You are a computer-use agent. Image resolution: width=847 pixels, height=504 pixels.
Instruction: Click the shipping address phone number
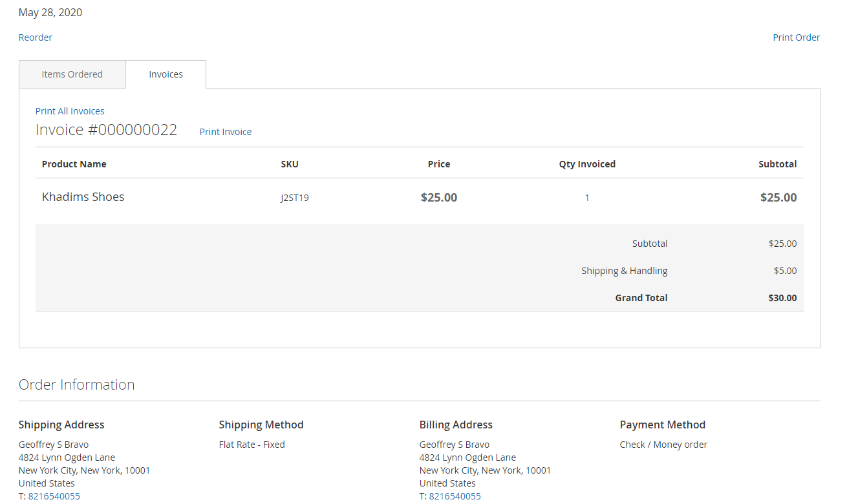(x=54, y=496)
